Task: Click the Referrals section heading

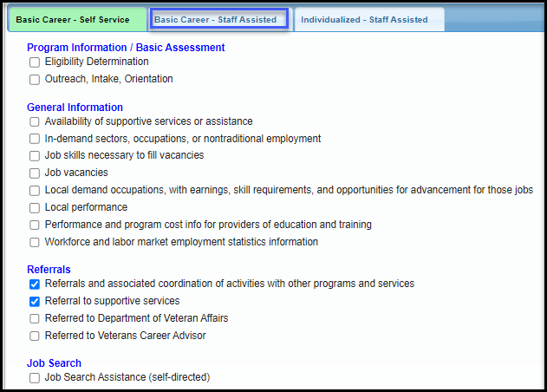Action: click(49, 270)
